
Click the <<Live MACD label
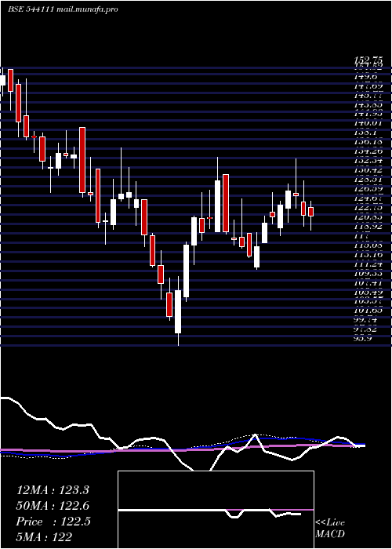point(330,529)
